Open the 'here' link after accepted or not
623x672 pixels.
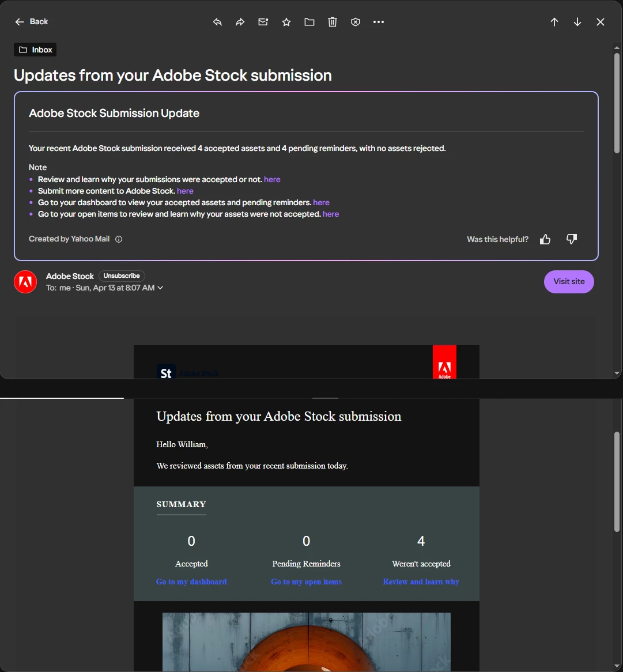pos(272,180)
